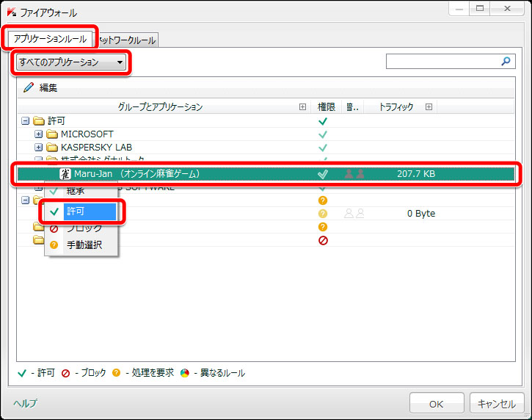Choose 許可 in context menu
This screenshot has width=532, height=420.
(x=81, y=211)
